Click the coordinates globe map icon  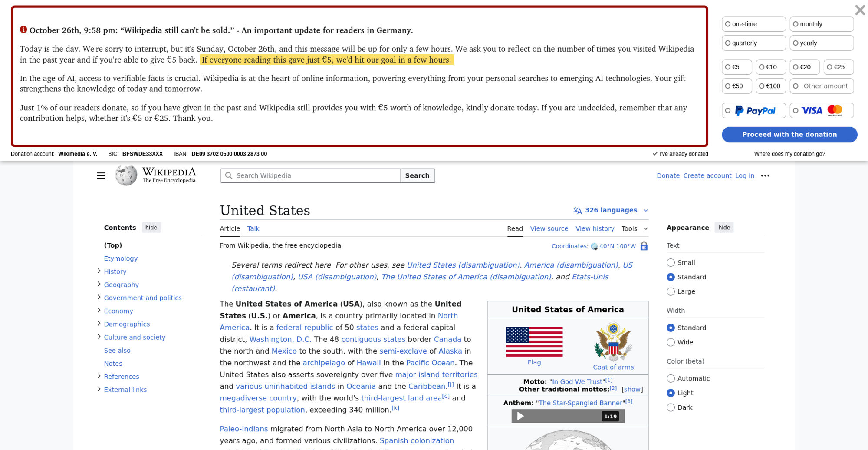[x=594, y=247]
